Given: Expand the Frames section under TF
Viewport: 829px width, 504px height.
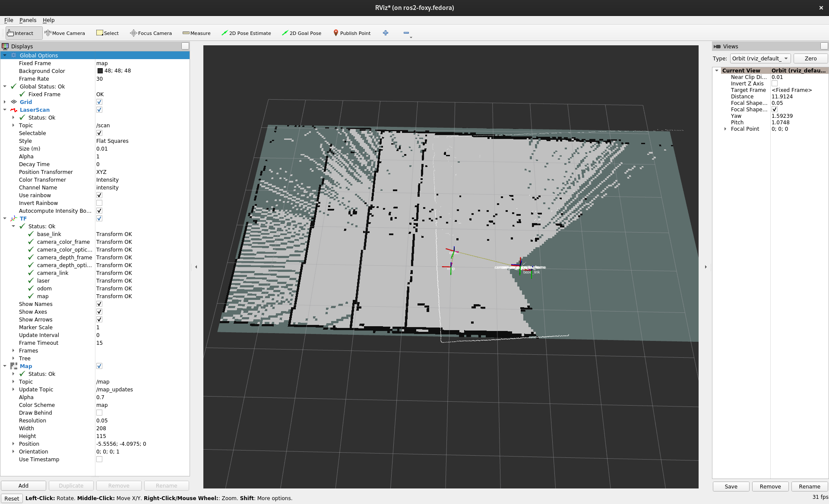Looking at the screenshot, I should click(x=13, y=350).
